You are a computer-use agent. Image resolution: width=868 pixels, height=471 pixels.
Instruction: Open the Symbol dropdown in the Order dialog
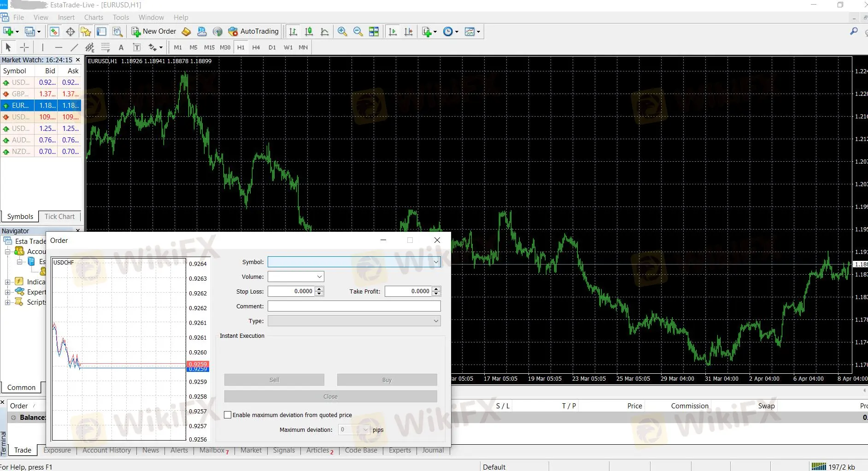(435, 262)
